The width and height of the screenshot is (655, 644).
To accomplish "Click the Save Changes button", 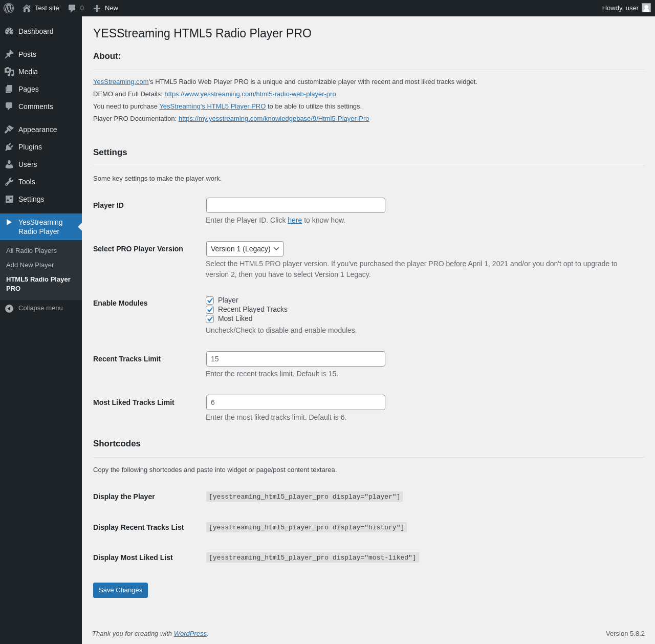I will (120, 590).
